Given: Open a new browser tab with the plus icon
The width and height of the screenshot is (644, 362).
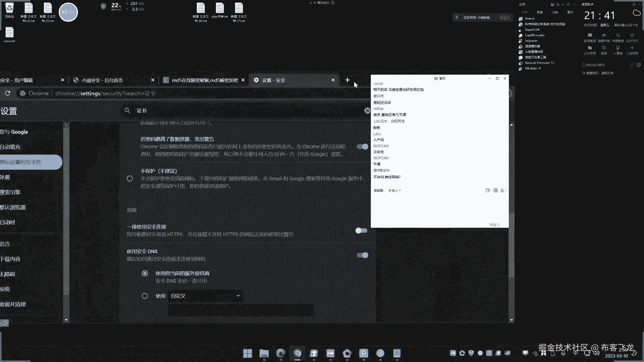Looking at the screenshot, I should pyautogui.click(x=347, y=80).
